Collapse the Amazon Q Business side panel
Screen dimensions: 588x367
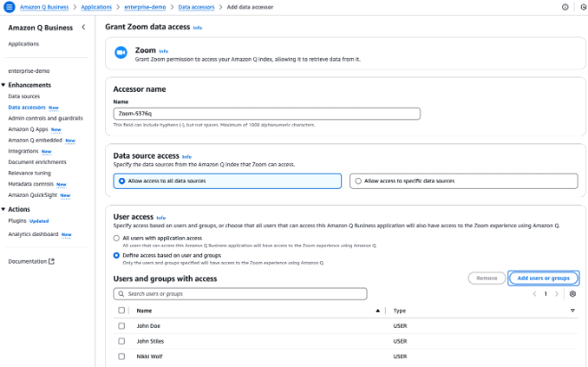coord(83,28)
